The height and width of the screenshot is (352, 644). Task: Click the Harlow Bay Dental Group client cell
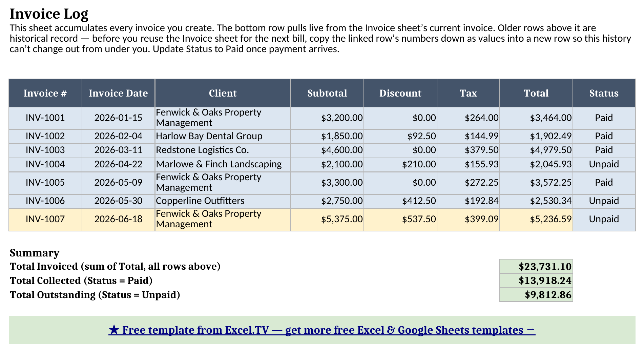(223, 136)
